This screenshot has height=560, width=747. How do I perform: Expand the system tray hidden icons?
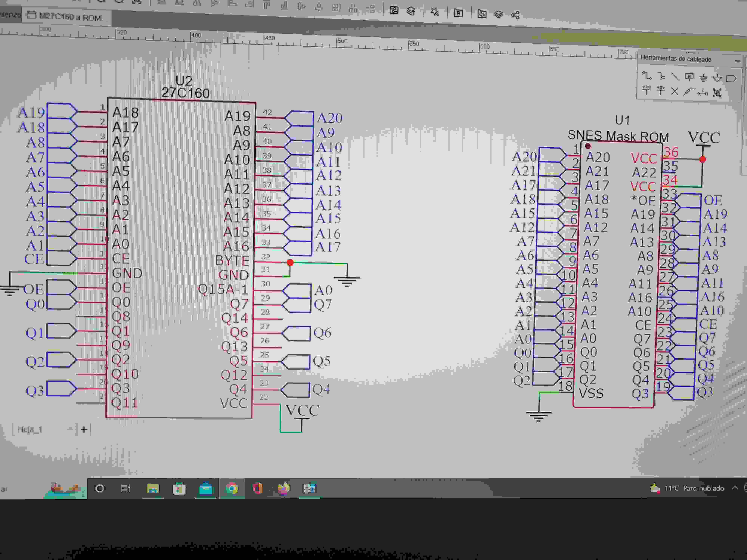pos(734,488)
